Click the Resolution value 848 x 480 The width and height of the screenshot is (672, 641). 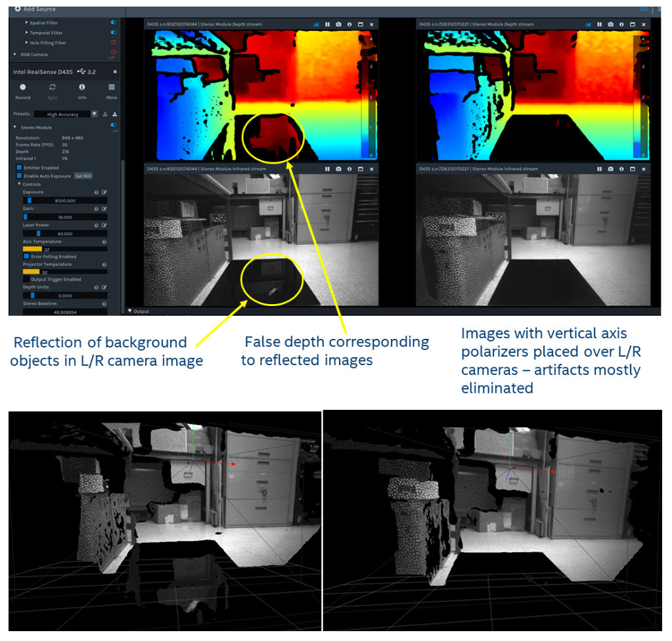point(72,138)
